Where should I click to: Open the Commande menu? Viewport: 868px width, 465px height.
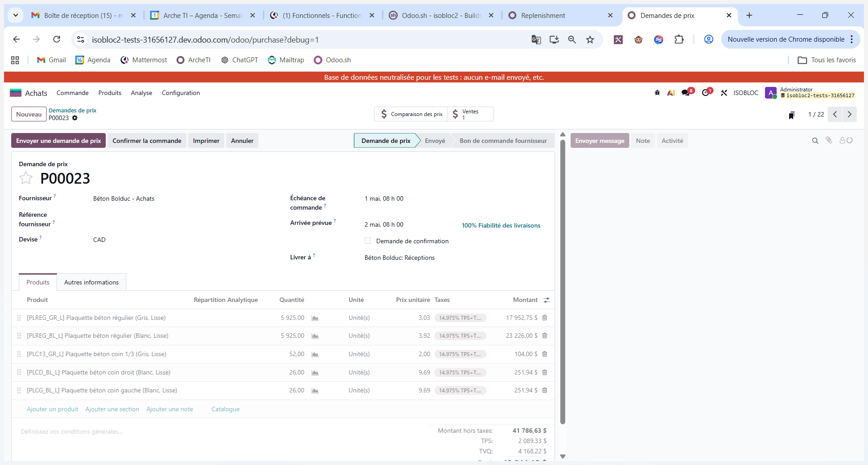tap(73, 93)
